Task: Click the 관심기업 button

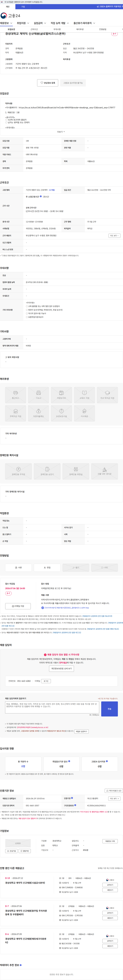Action: pos(11,851)
